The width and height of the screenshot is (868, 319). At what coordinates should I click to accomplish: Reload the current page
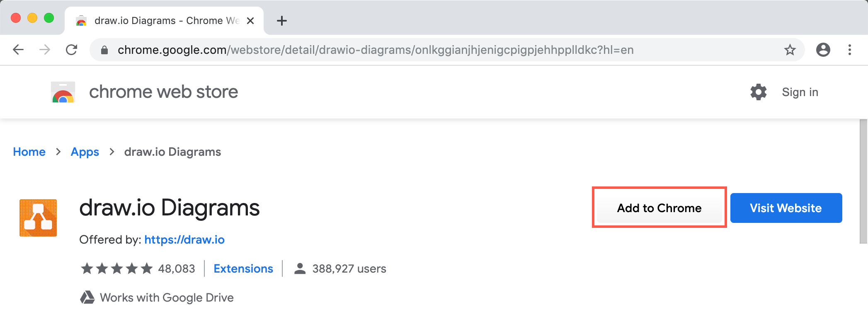(x=72, y=50)
